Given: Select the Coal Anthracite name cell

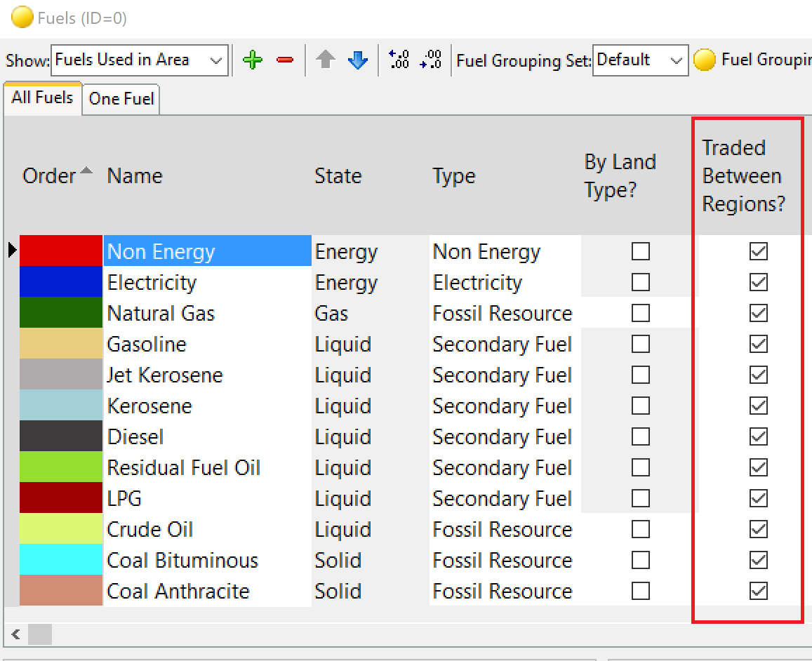Looking at the screenshot, I should click(208, 591).
